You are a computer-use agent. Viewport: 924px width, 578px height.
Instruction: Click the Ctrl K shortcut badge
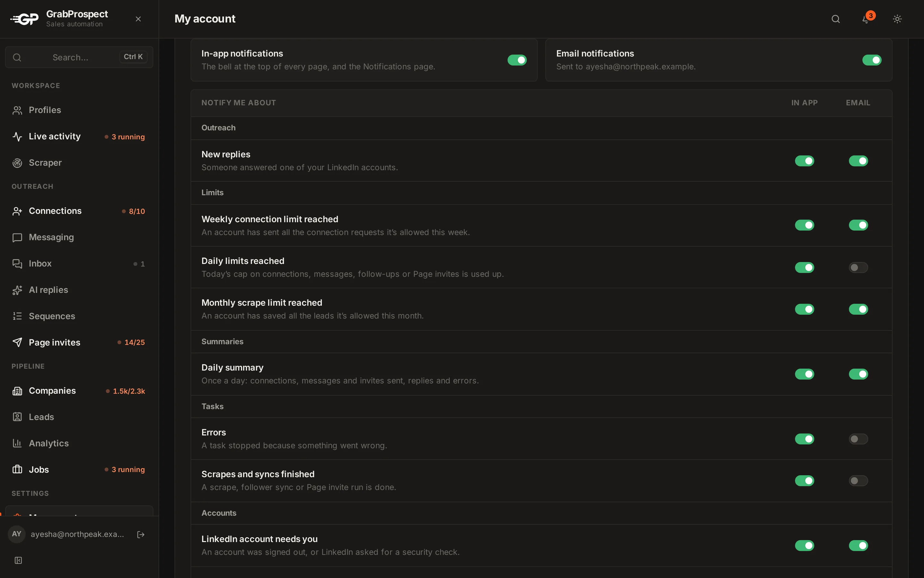[133, 57]
